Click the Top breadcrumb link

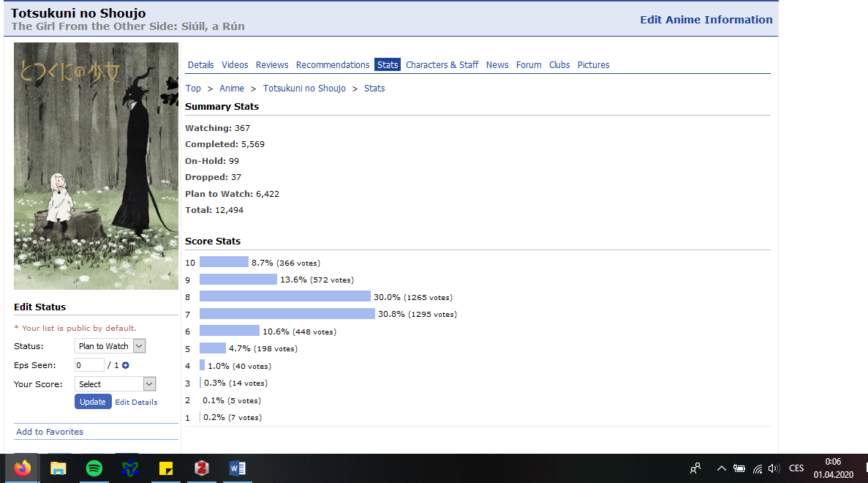(x=193, y=88)
